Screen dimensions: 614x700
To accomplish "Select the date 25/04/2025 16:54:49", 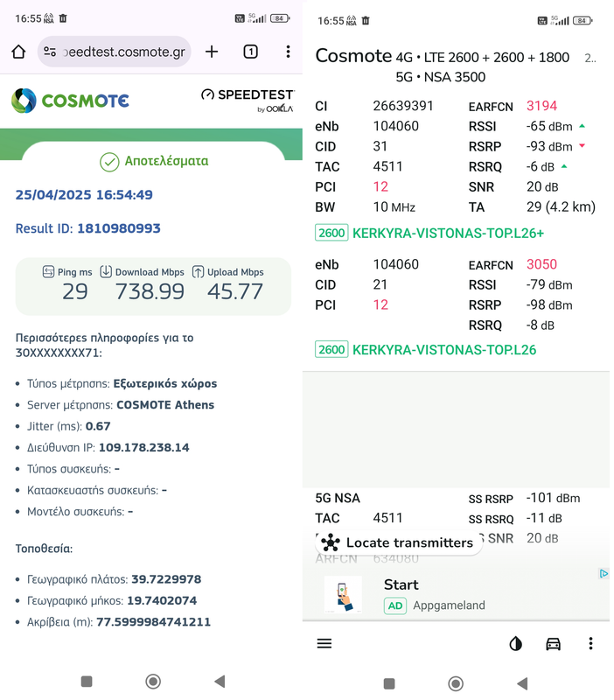I will pos(84,194).
